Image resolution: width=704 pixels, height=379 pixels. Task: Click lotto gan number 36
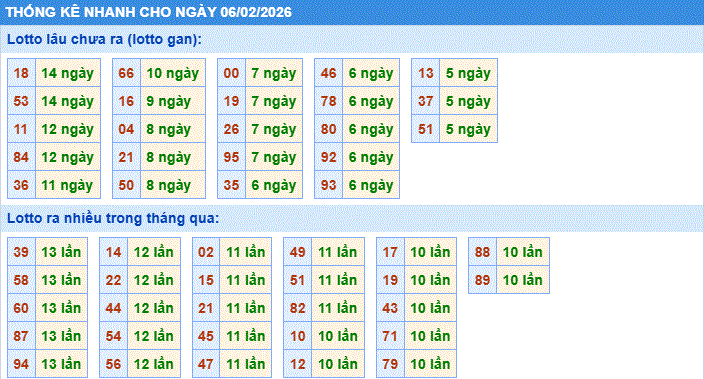coord(21,185)
